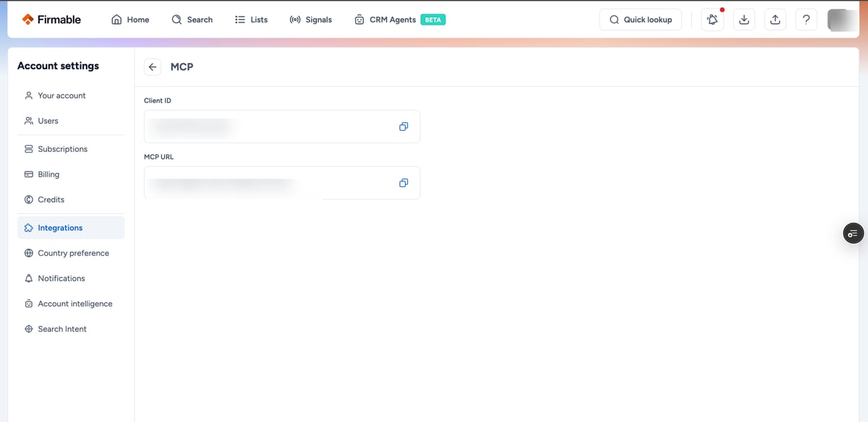Viewport: 868px width, 422px height.
Task: Open the Credits settings page
Action: [x=71, y=199]
